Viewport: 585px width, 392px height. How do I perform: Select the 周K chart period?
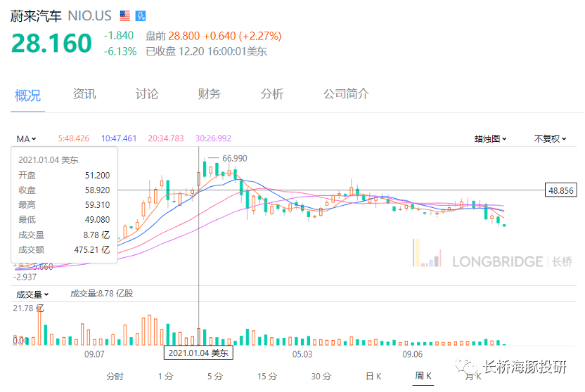click(x=423, y=376)
